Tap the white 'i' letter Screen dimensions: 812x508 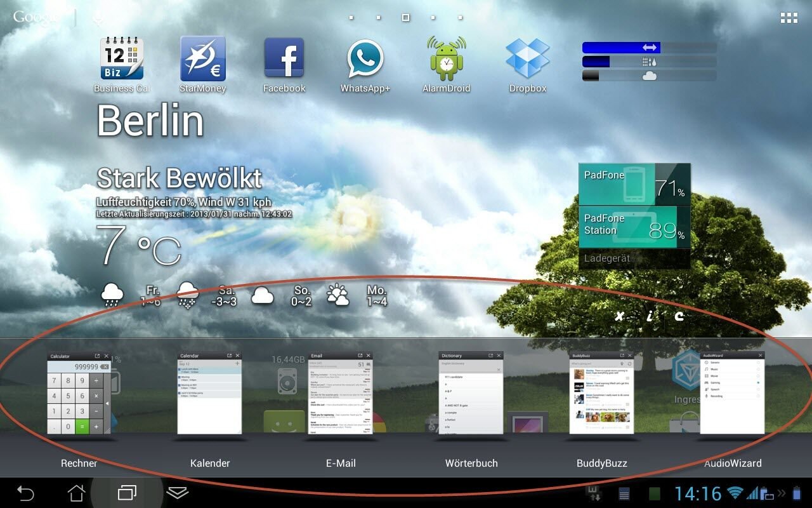pyautogui.click(x=649, y=316)
